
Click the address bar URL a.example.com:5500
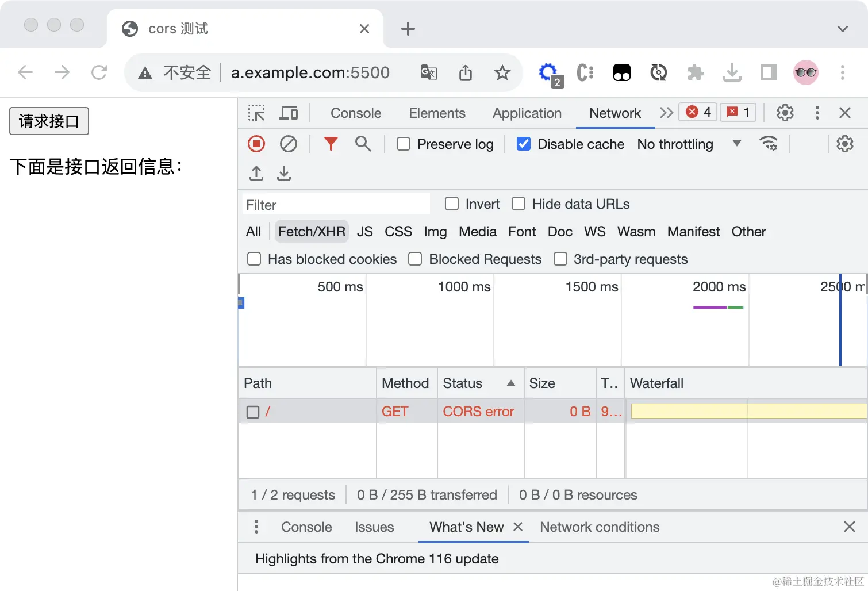(x=310, y=72)
